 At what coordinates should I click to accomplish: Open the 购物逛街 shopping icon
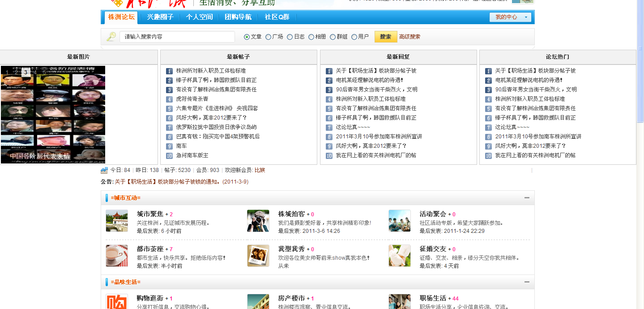[x=117, y=301]
